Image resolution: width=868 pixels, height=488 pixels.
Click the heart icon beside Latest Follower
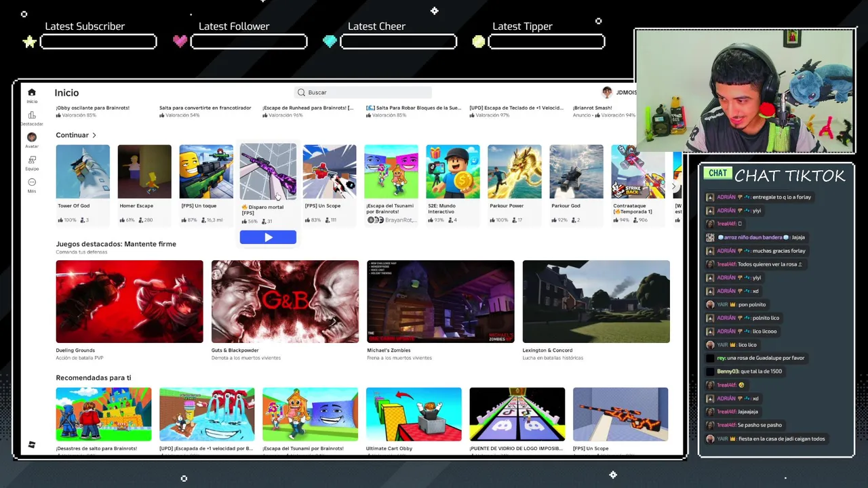point(180,41)
